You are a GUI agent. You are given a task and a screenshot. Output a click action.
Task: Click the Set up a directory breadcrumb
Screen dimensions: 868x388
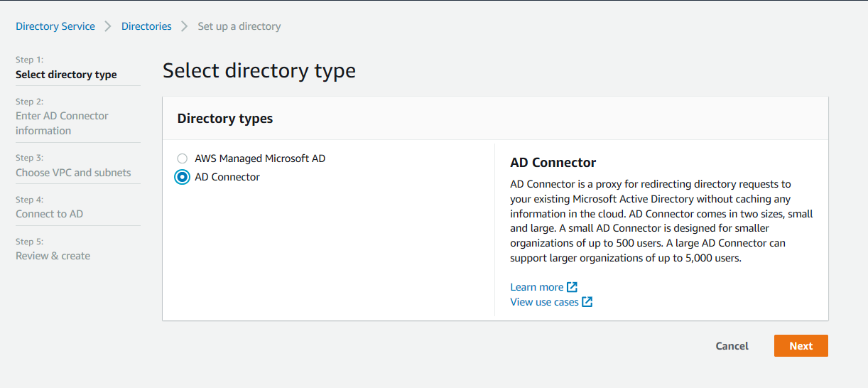239,26
